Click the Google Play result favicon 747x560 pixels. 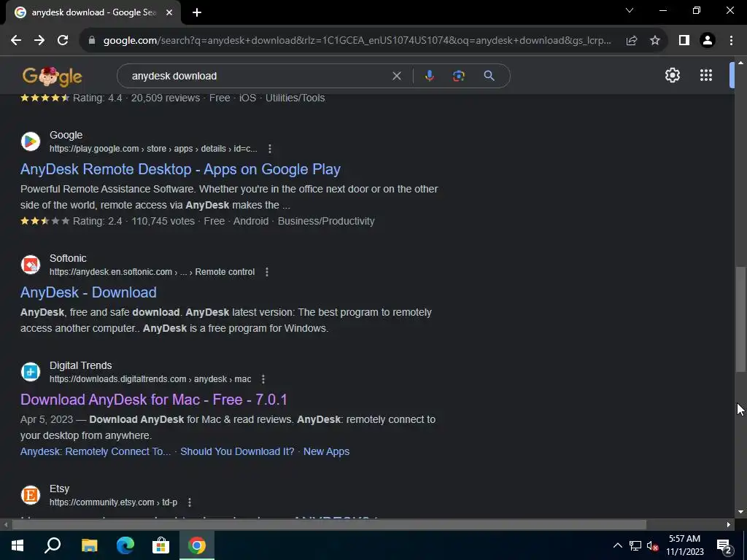pos(31,141)
